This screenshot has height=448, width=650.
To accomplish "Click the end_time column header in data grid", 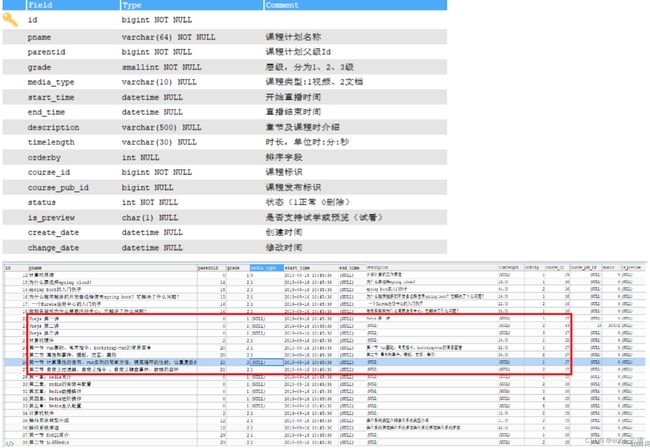I will coord(349,268).
